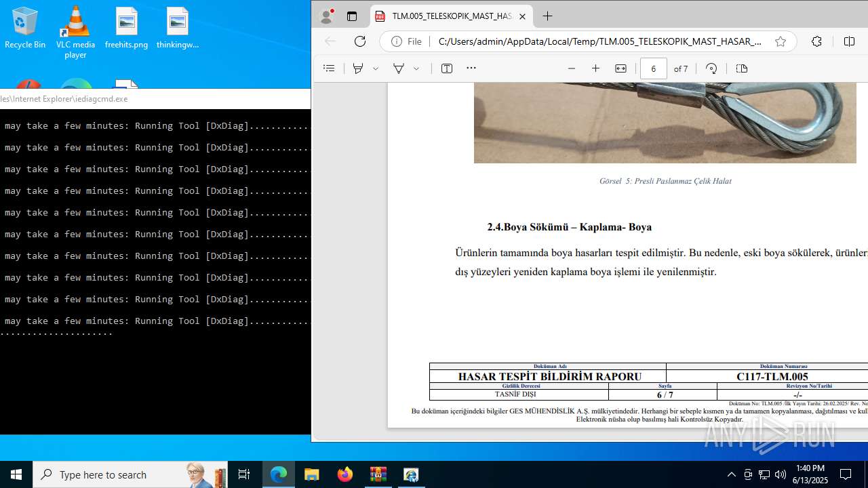
Task: Switch PDF page view layout
Action: pyautogui.click(x=741, y=68)
